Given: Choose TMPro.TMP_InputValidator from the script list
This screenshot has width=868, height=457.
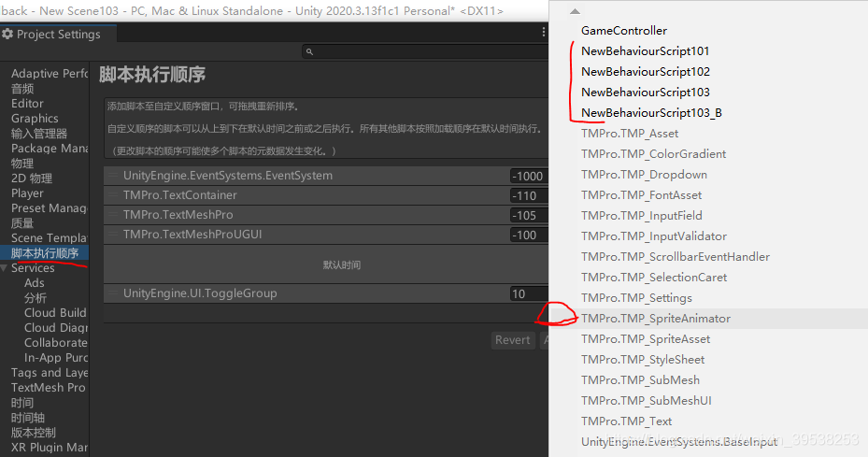Looking at the screenshot, I should (x=654, y=236).
